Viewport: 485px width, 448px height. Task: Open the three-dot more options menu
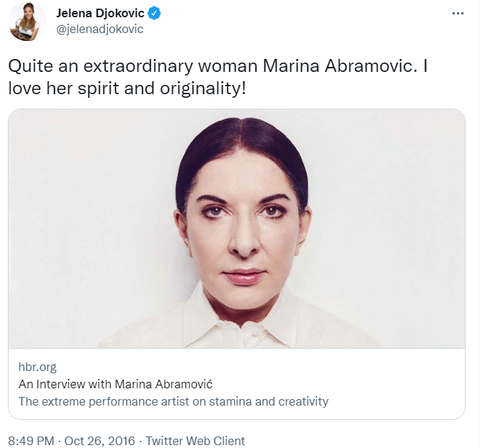click(x=458, y=14)
